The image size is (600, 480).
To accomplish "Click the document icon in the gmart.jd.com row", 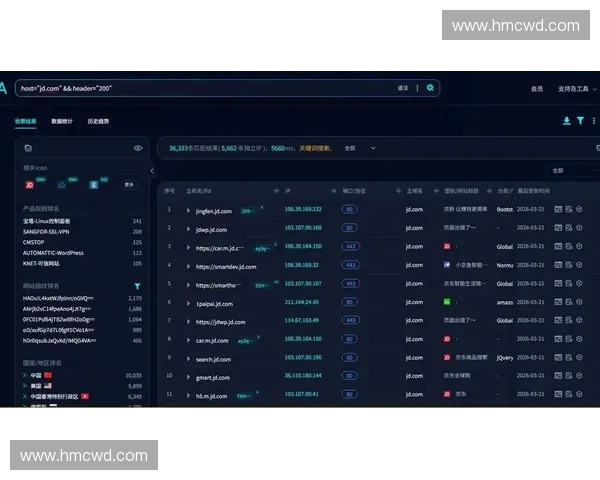I will click(x=569, y=376).
